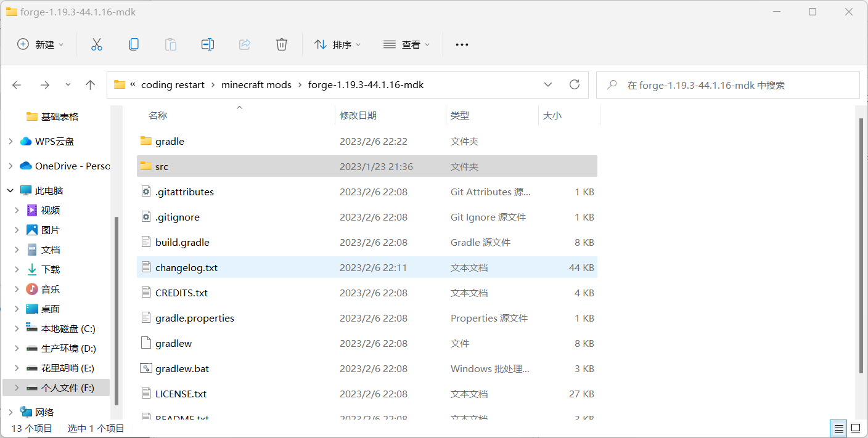Go back with the left arrow
The image size is (868, 438).
(17, 85)
